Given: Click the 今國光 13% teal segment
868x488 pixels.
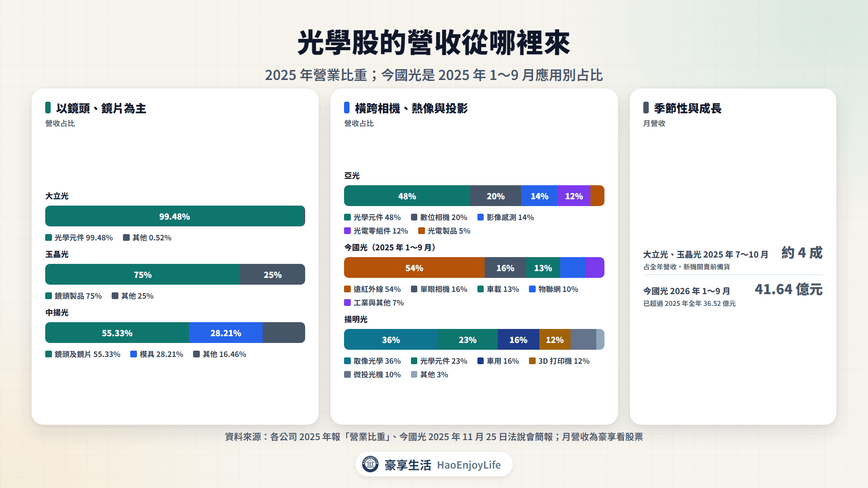Looking at the screenshot, I should 543,267.
